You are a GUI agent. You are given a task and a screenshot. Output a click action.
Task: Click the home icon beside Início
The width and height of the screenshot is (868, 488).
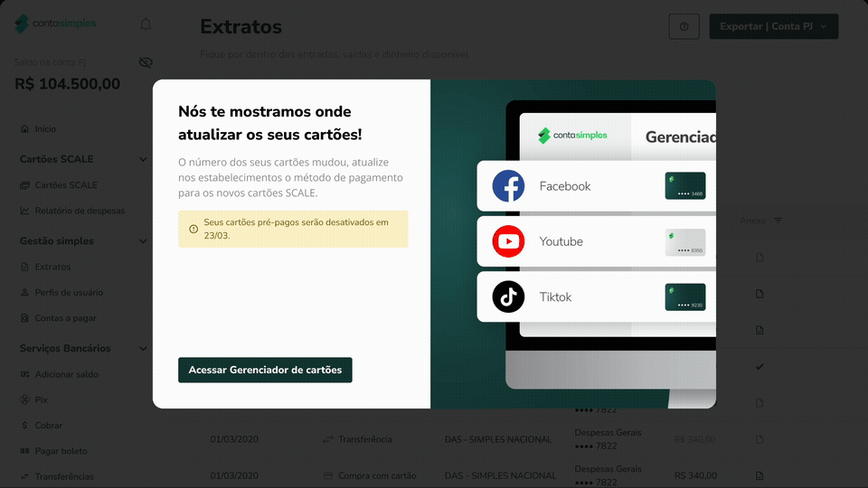pos(24,129)
